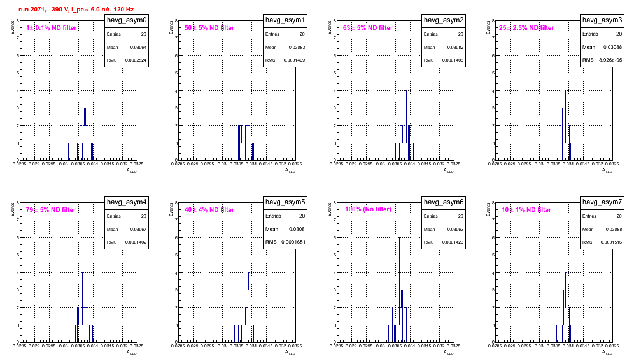
Task: Click the Events y-axis label of havg_asym4
Action: pyautogui.click(x=13, y=209)
